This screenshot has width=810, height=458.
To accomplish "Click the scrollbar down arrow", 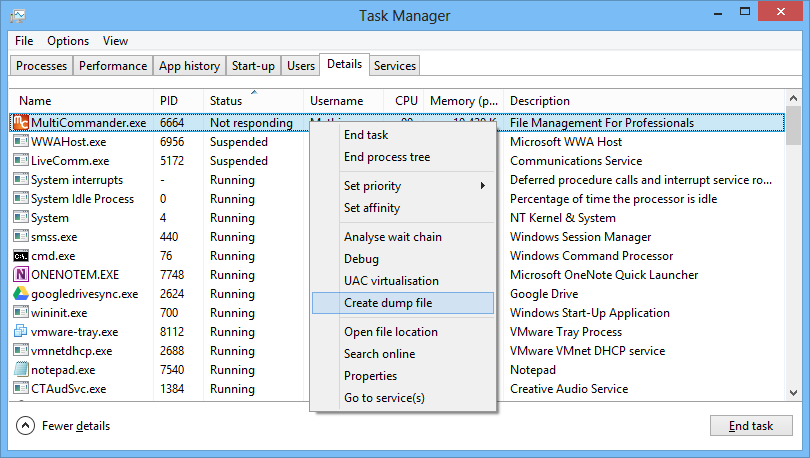I will click(793, 393).
